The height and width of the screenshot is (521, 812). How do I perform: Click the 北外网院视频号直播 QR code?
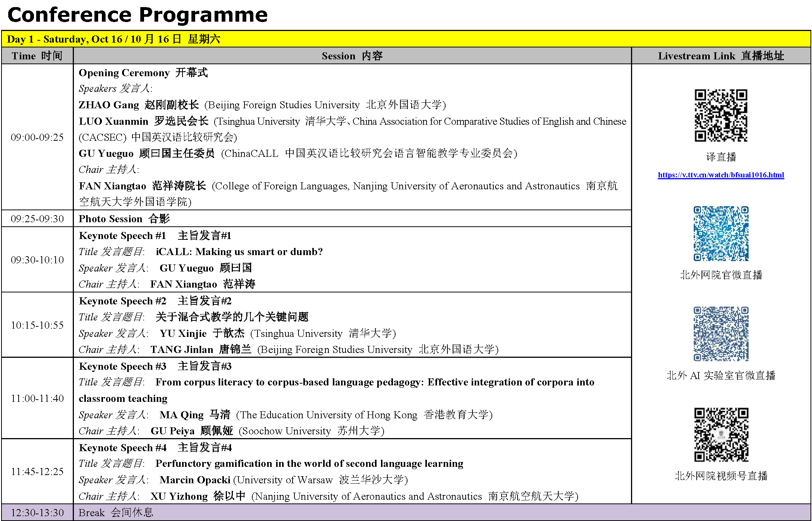point(721,434)
